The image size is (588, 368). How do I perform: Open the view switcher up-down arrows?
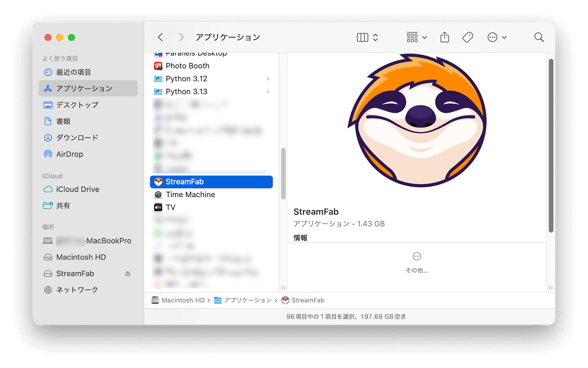tap(376, 37)
